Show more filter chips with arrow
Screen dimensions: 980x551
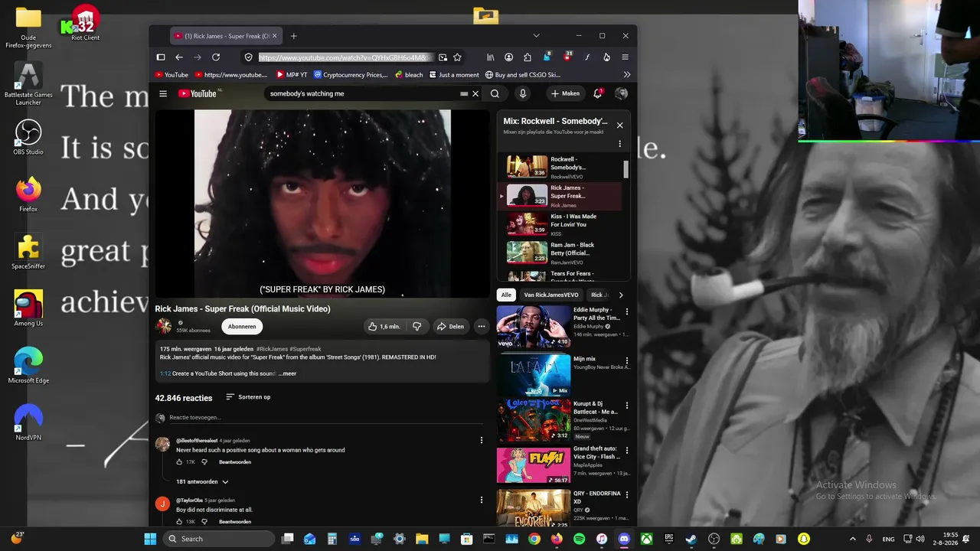pos(621,295)
